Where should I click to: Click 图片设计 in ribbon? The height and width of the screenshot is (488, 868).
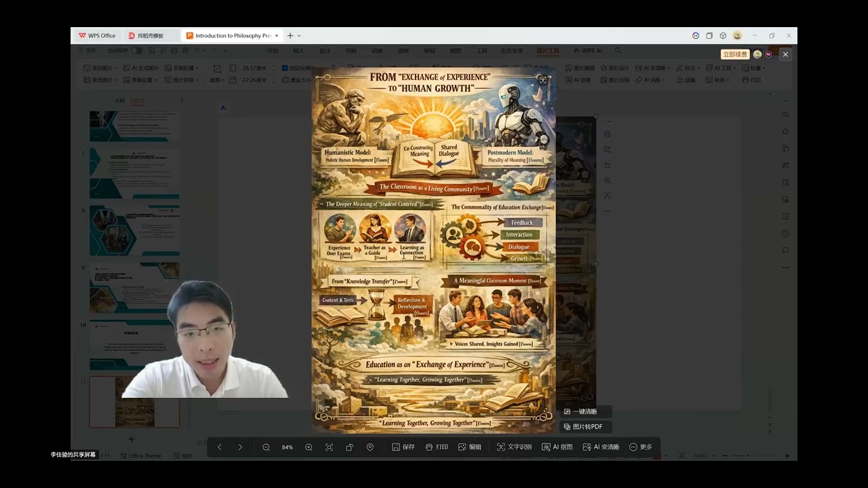[615, 68]
